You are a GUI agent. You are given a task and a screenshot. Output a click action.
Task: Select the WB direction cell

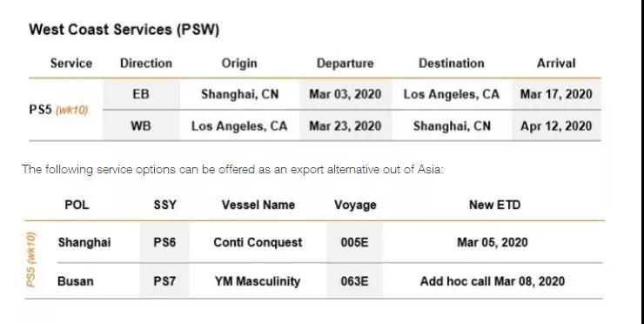[141, 125]
